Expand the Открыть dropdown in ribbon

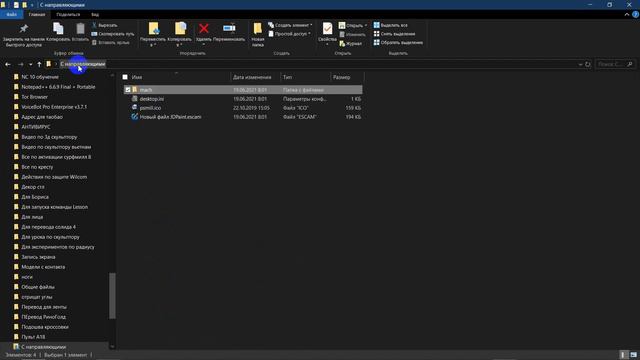[x=353, y=25]
